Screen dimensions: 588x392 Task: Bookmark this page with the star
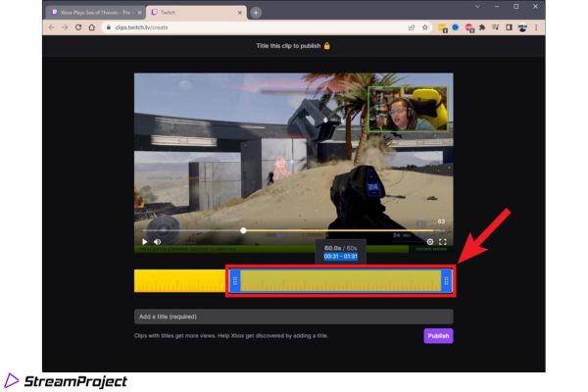point(425,27)
